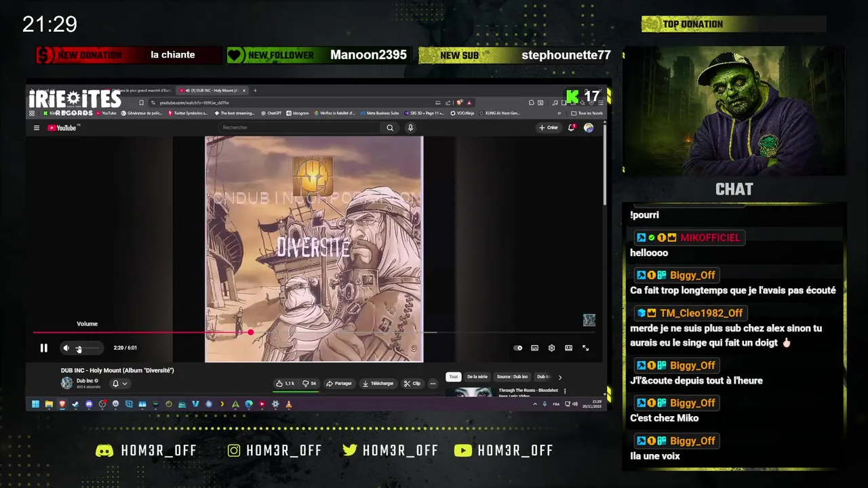
Task: Open the Tous les favoris folder
Action: tap(587, 113)
